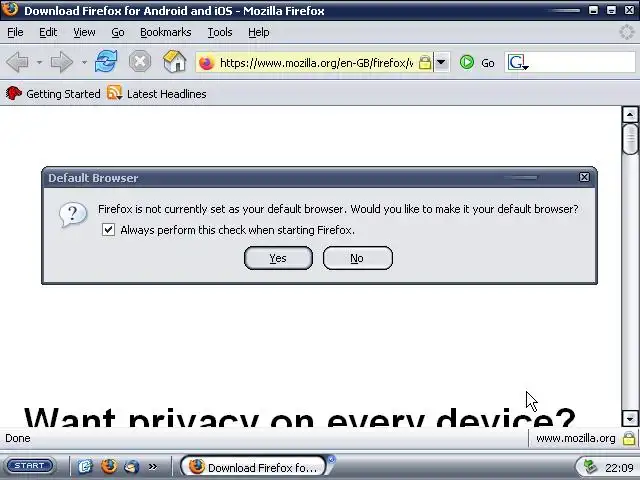This screenshot has height=480, width=640.
Task: Click the mozilla.org URL address field
Action: click(x=316, y=63)
